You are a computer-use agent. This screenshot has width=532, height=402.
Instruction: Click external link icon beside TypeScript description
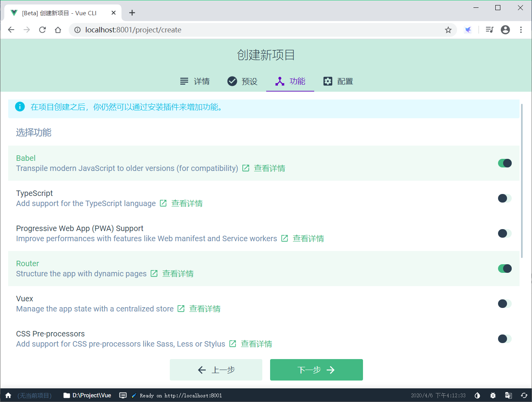163,203
